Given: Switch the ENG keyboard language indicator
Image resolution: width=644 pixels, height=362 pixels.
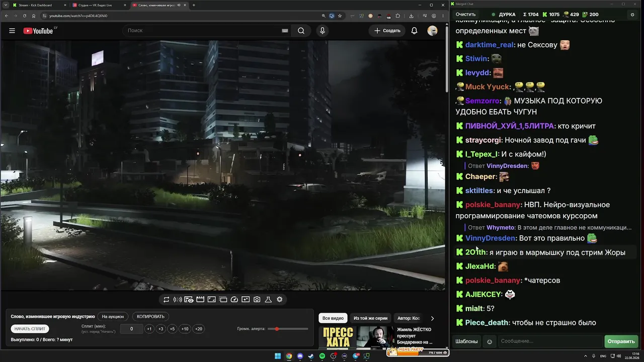Looking at the screenshot, I should coord(603,356).
